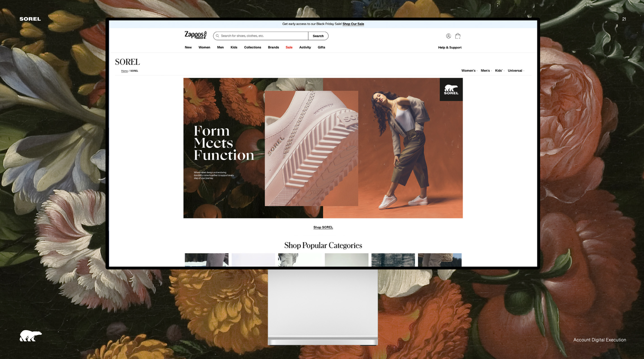Open the last popular category thumbnail
Screen dimensions: 644x359
click(x=440, y=260)
